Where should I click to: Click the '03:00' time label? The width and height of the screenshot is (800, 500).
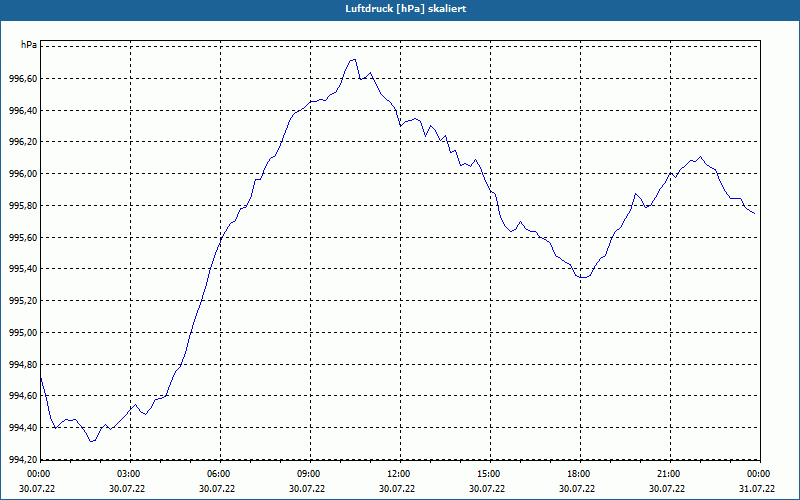(131, 474)
